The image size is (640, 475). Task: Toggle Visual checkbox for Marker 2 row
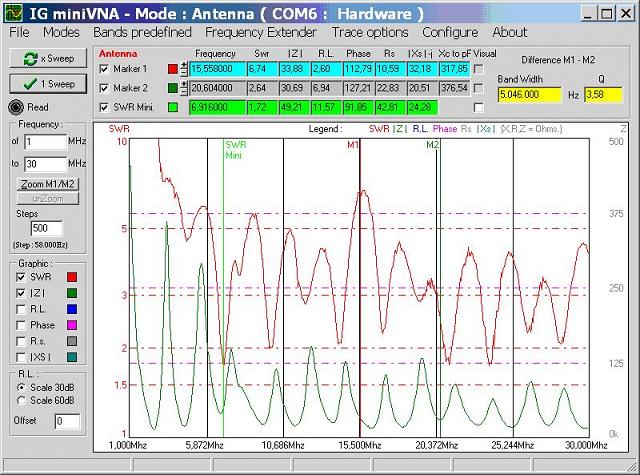click(x=478, y=88)
